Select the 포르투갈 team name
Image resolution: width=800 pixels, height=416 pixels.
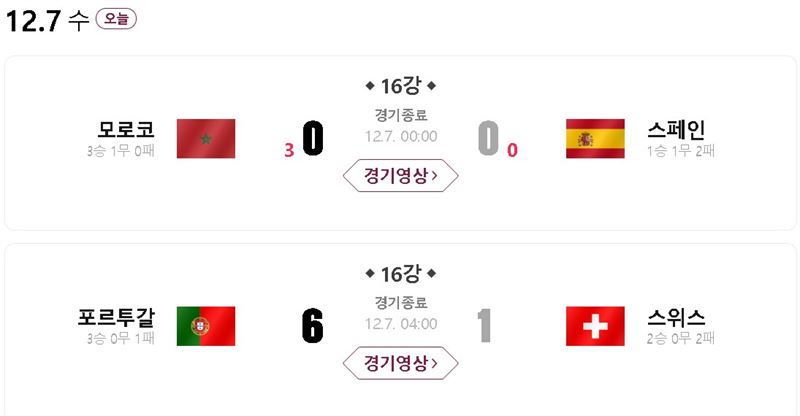(116, 316)
